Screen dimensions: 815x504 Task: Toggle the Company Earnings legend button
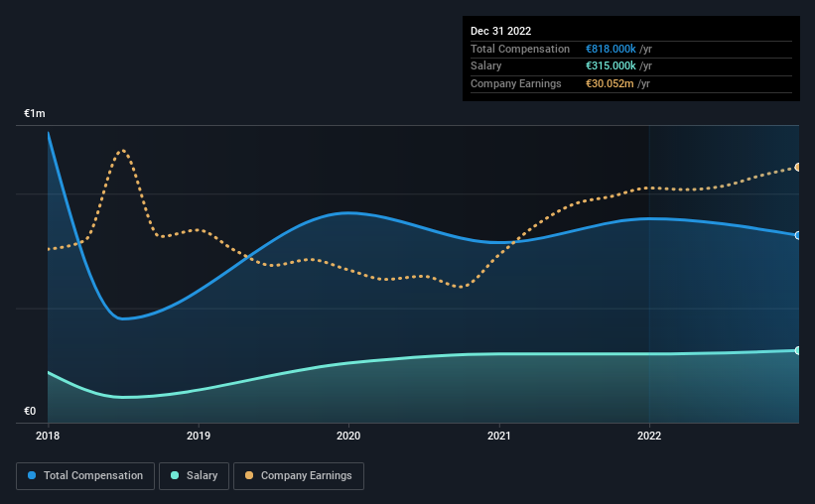[299, 476]
